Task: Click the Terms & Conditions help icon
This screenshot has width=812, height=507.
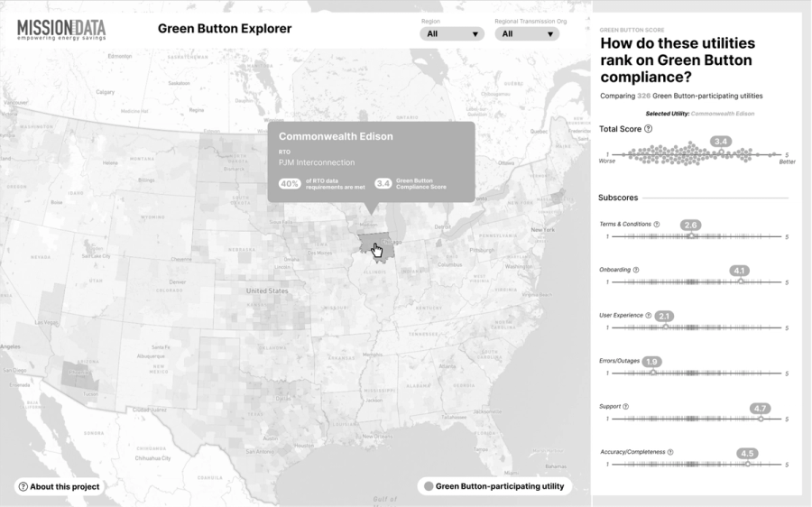Action: 657,225
